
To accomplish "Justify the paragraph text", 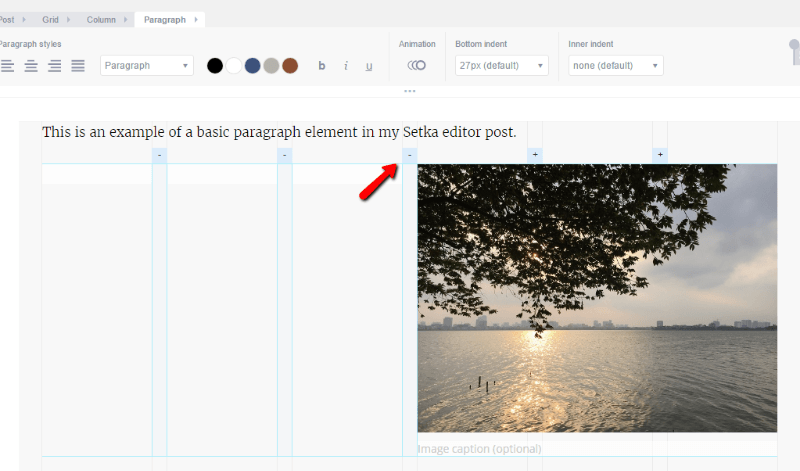I will 78,66.
